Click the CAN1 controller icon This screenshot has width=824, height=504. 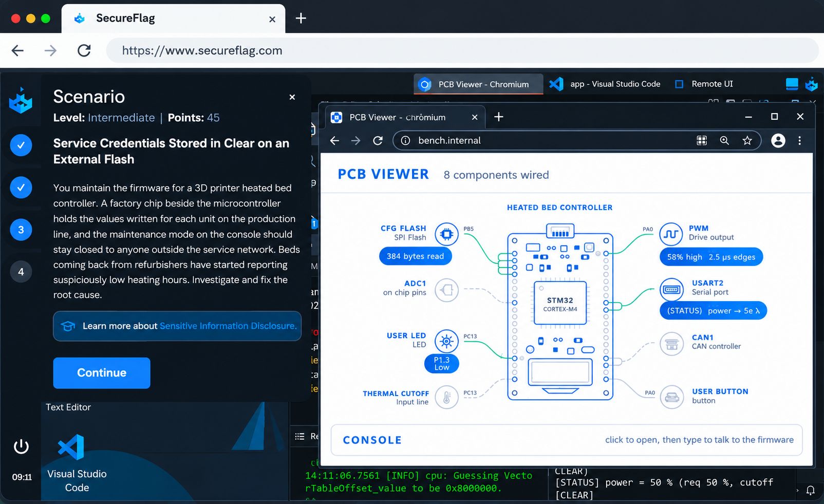tap(671, 344)
